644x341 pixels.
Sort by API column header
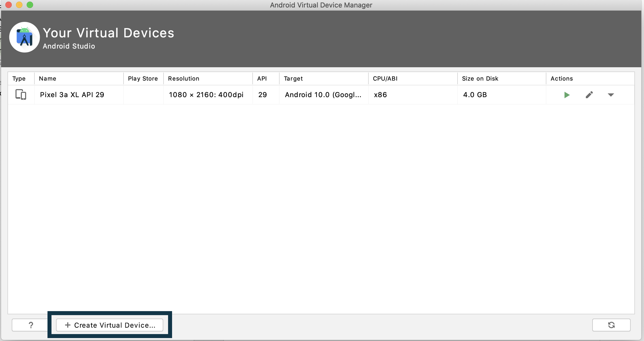pos(262,78)
